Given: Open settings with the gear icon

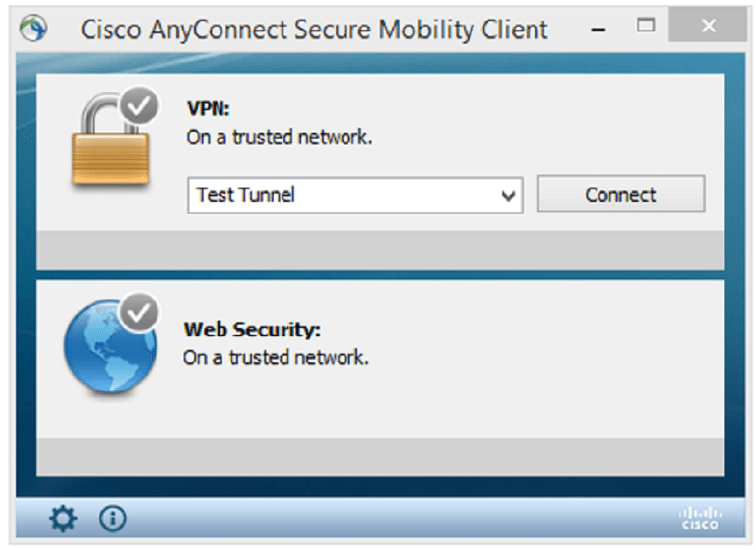Looking at the screenshot, I should pyautogui.click(x=63, y=519).
